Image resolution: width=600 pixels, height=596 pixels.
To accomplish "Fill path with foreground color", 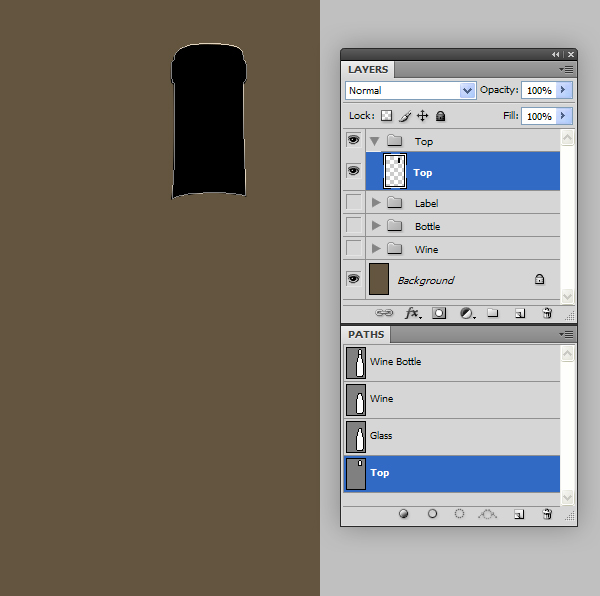I will pos(403,514).
